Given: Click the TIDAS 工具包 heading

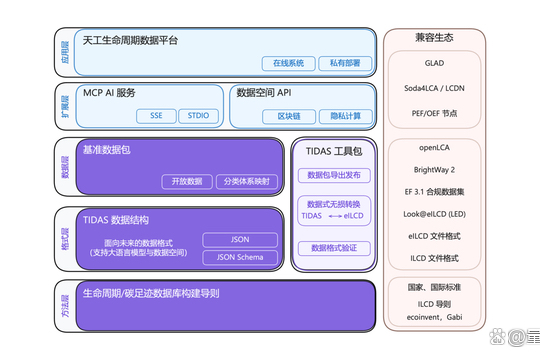Looking at the screenshot, I should [334, 151].
